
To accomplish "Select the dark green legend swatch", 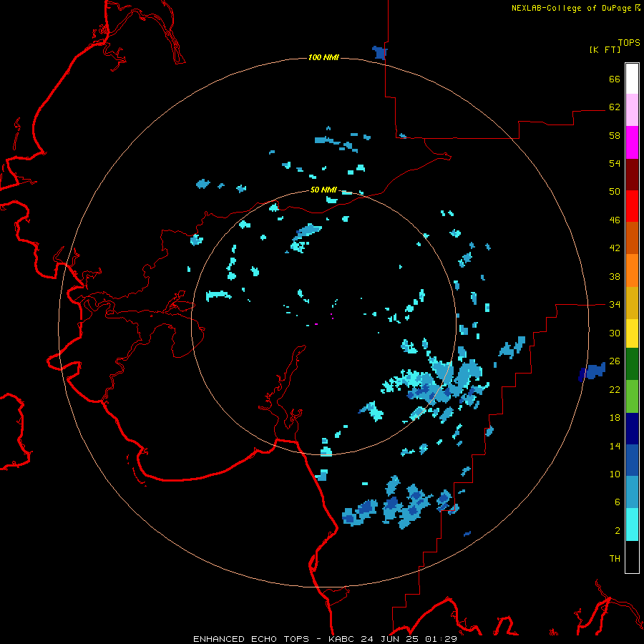I will (x=632, y=364).
